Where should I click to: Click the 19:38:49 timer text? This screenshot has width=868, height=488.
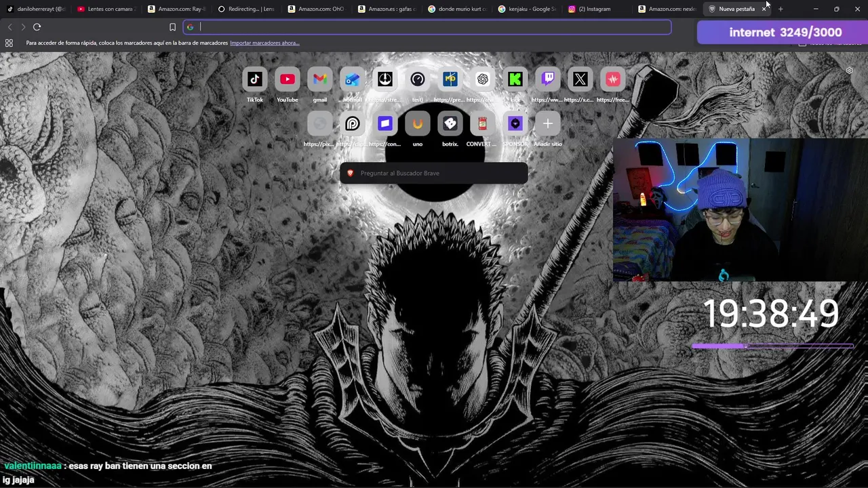(771, 314)
